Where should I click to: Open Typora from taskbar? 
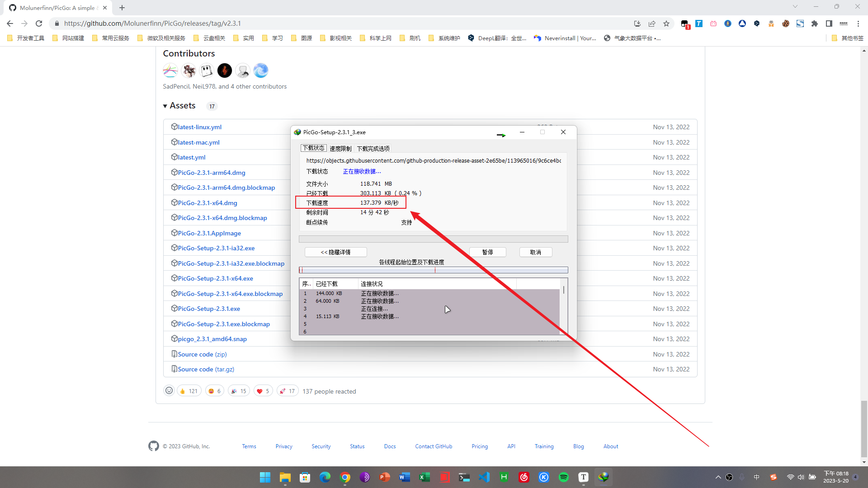pos(584,477)
